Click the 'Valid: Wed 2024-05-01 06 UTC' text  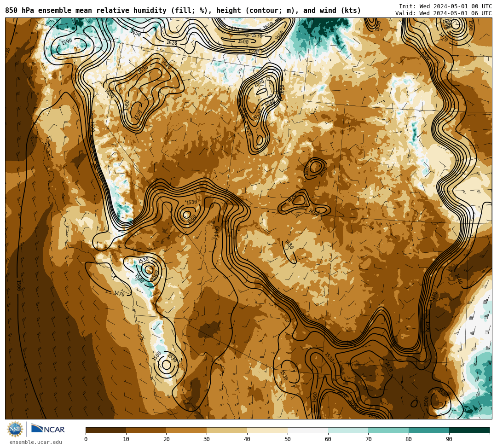tap(444, 13)
